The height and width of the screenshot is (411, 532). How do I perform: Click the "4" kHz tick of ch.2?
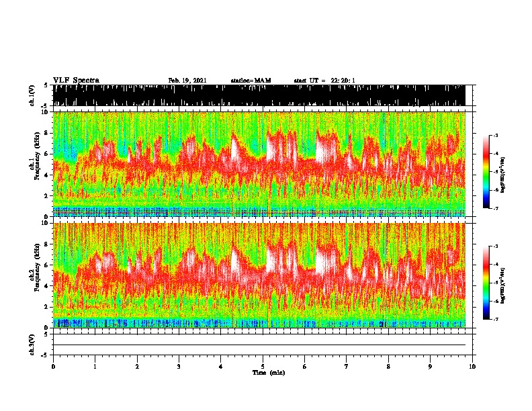[x=47, y=286]
